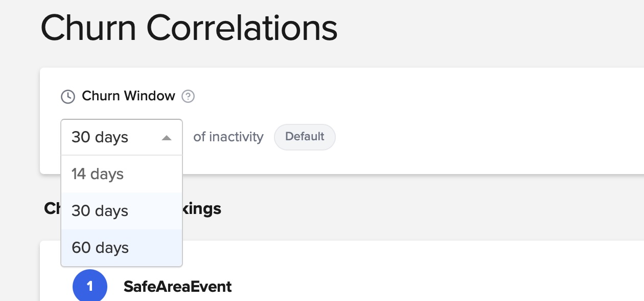644x301 pixels.
Task: Open the SafeAreaEvent ranking entry
Action: pyautogui.click(x=177, y=286)
